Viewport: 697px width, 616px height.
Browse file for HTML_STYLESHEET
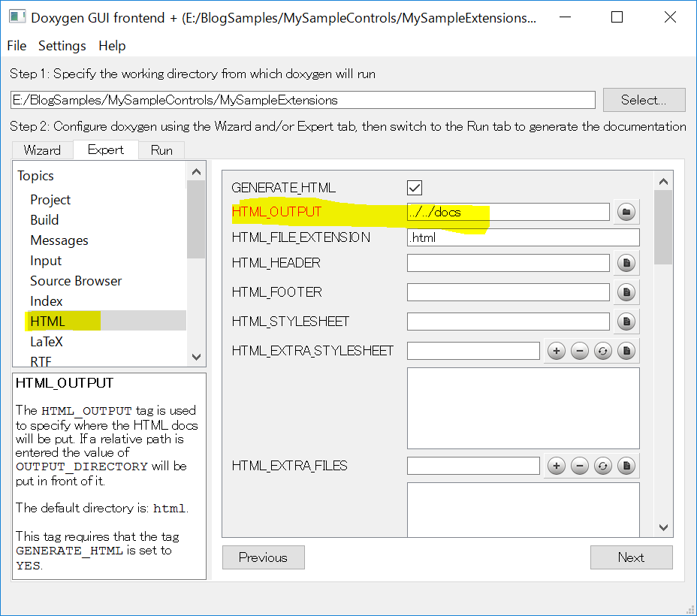pyautogui.click(x=626, y=322)
